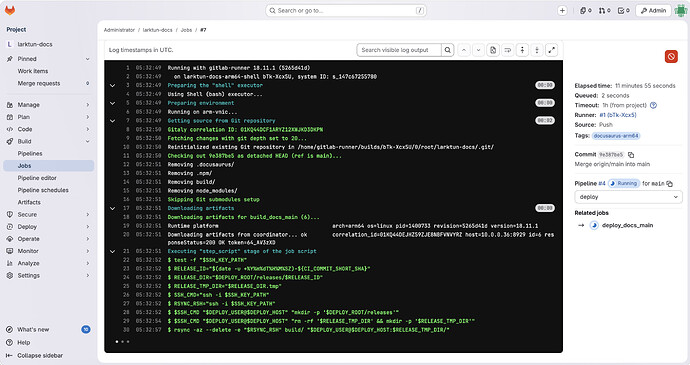This screenshot has width=690, height=365.
Task: Open Timeout help question mark icon
Action: [653, 105]
